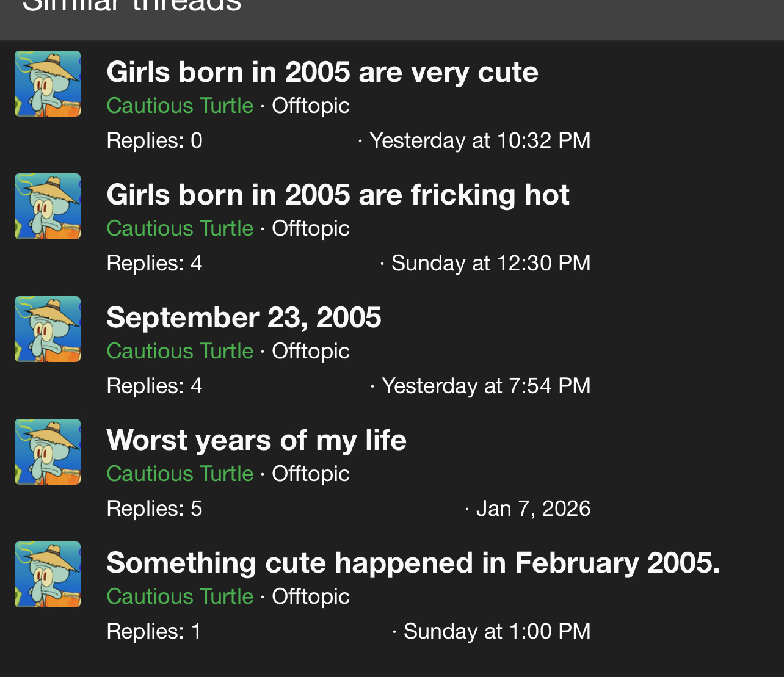The height and width of the screenshot is (677, 784).
Task: Click the "Jan 7, 2026" date
Action: [533, 509]
